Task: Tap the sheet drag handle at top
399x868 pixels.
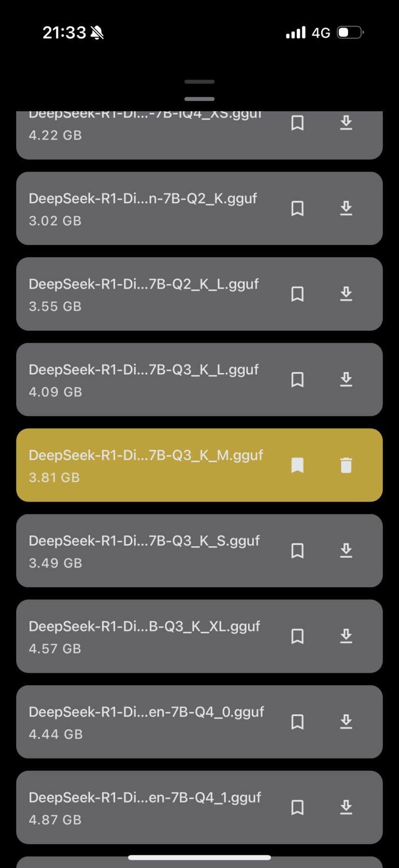Action: click(x=199, y=90)
